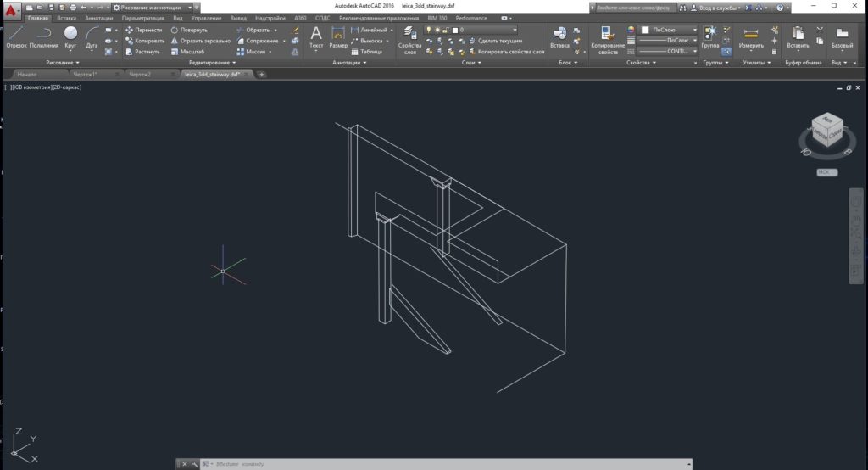
Task: Expand the Свойства panel
Action: coord(641,63)
